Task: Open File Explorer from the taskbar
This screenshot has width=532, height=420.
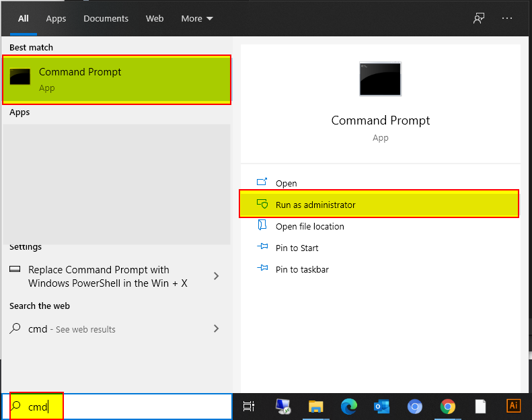Action: (x=315, y=406)
